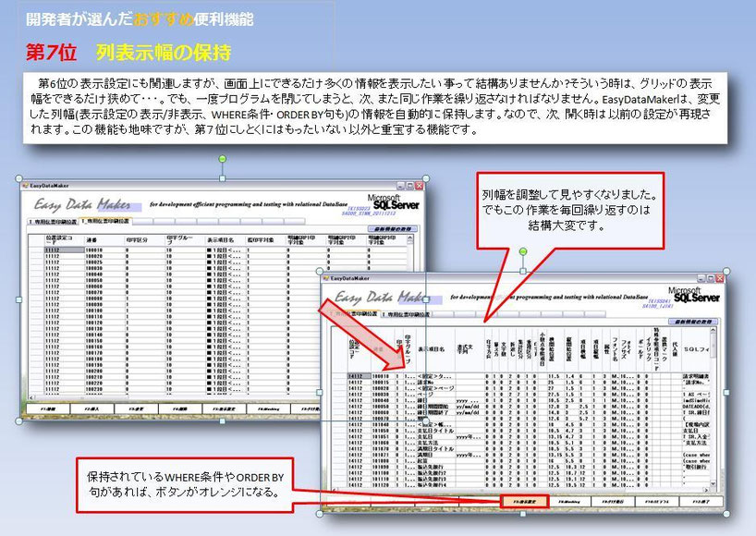Screen dimensions: 756x536
Task: Select the first tab in the rear window
Action: 53,222
